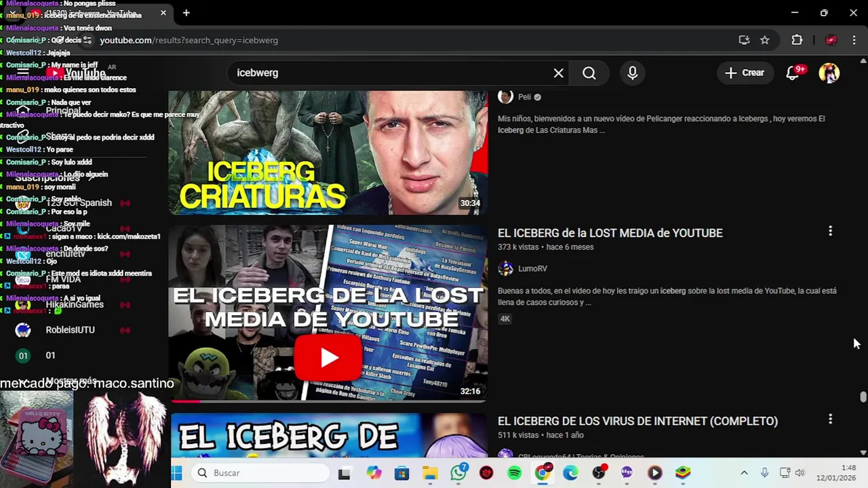Open the account avatar menu
Viewport: 868px width, 488px height.
[x=829, y=73]
